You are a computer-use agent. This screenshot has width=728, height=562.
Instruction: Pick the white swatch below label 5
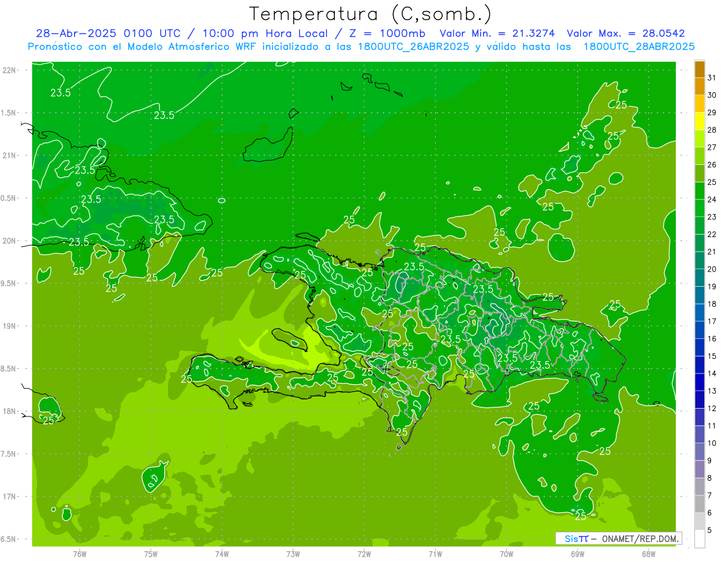point(699,539)
